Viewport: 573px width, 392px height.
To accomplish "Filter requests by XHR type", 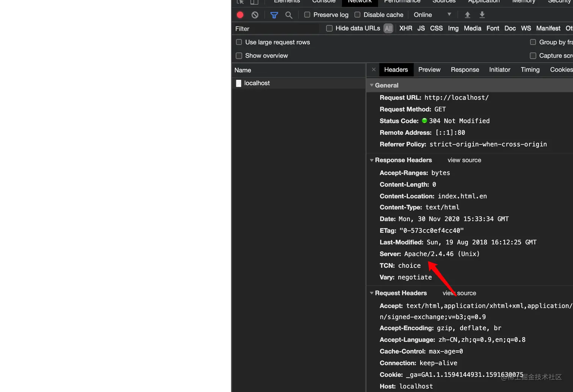I will 406,28.
